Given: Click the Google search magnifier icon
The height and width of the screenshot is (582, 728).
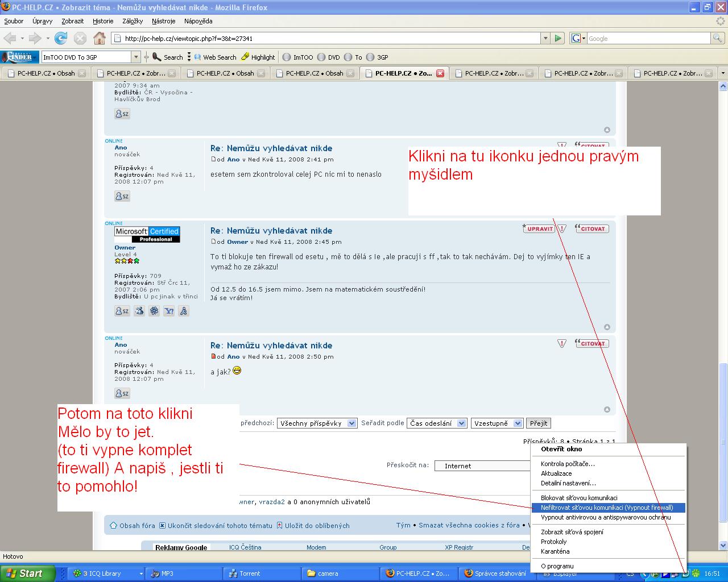Looking at the screenshot, I should coord(718,38).
